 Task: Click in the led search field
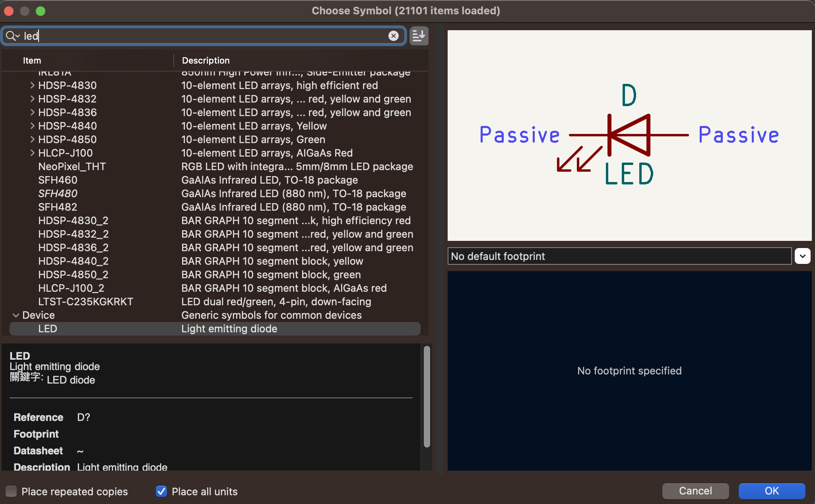click(x=203, y=36)
